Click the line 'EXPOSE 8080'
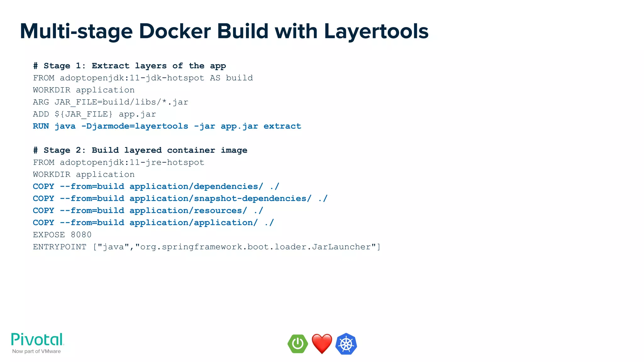This screenshot has width=644, height=362. coord(62,235)
